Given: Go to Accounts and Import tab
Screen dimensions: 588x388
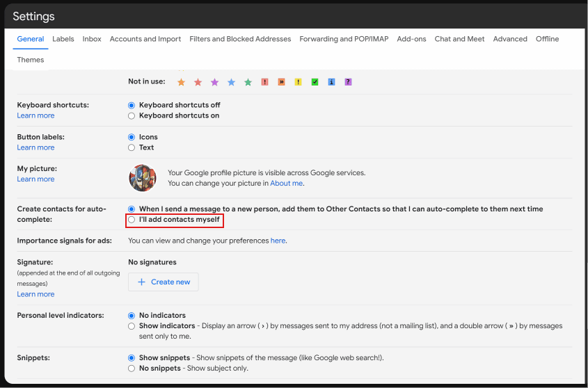Looking at the screenshot, I should click(145, 39).
